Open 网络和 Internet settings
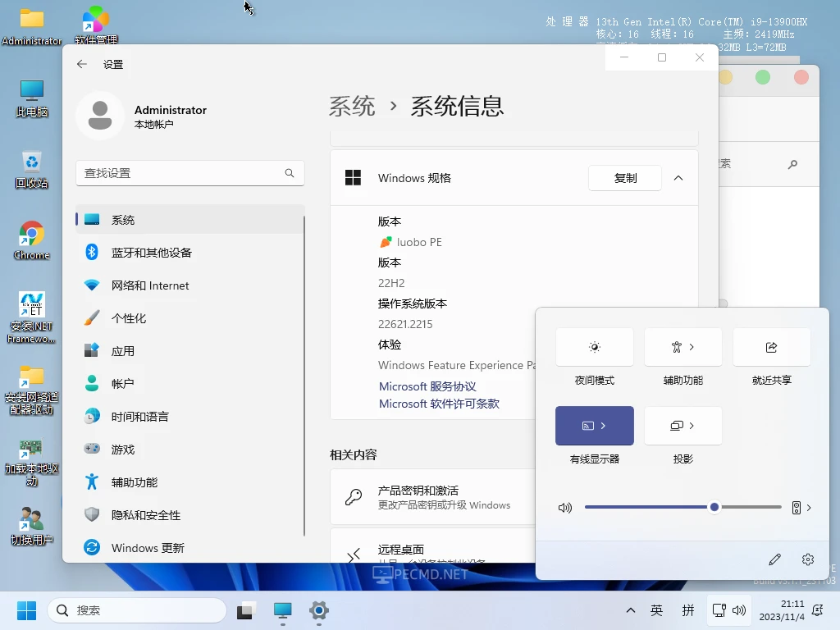840x630 pixels. [x=190, y=285]
